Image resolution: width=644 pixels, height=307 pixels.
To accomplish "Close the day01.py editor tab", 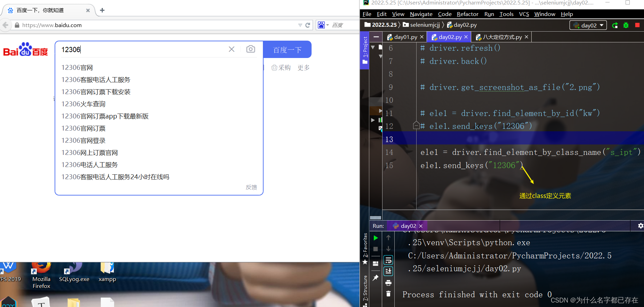I will (422, 37).
